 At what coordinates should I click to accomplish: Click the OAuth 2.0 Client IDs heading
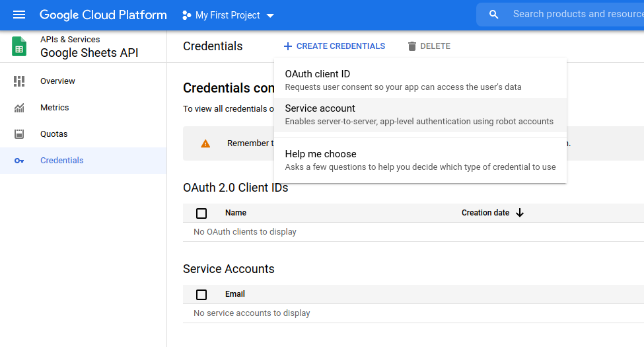[x=235, y=188]
